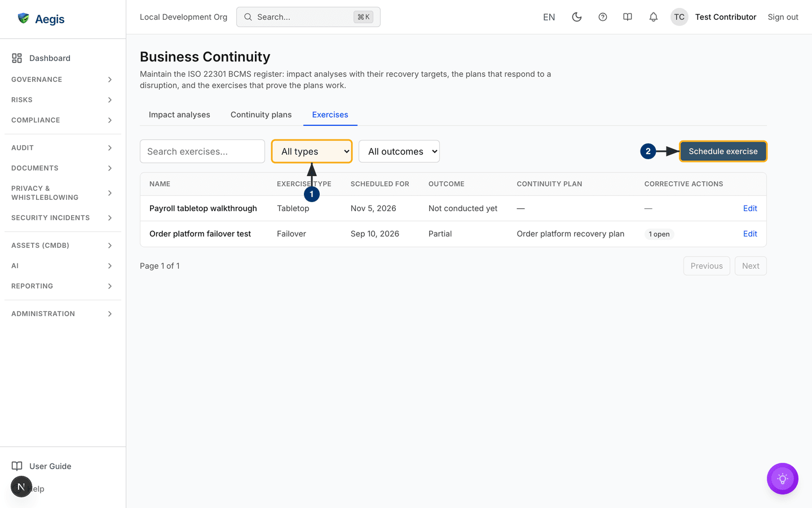
Task: Edit the Order platform failover test
Action: point(750,234)
